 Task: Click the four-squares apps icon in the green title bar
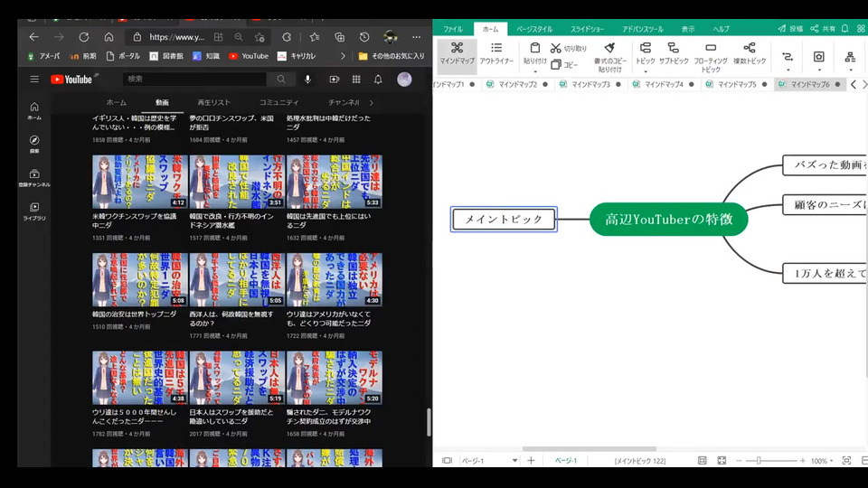click(862, 29)
